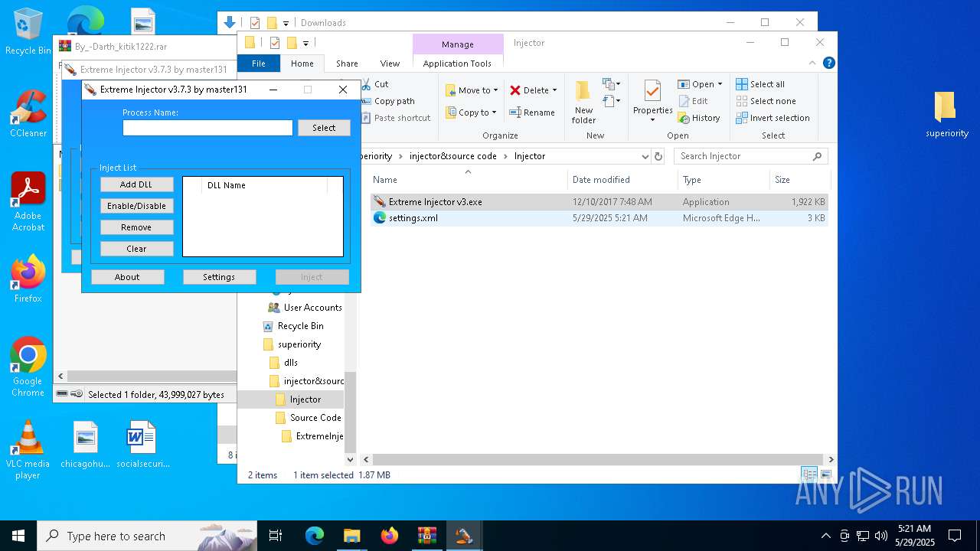
Task: Click Clear in the Inject List
Action: pyautogui.click(x=136, y=249)
